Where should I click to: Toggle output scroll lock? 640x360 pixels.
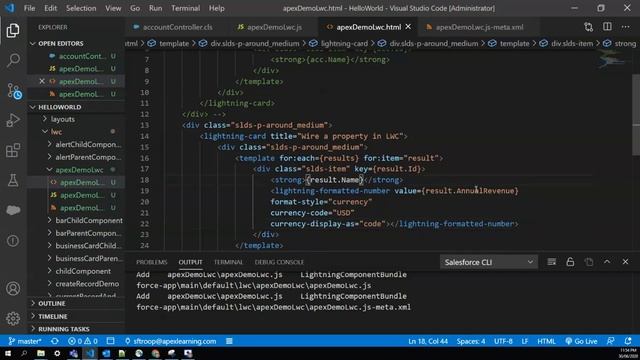click(x=570, y=262)
